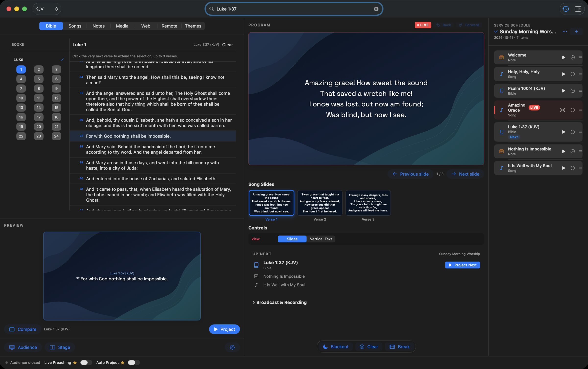Image resolution: width=588 pixels, height=369 pixels.
Task: Clear the verse selection in the Luke 1 header
Action: (227, 45)
